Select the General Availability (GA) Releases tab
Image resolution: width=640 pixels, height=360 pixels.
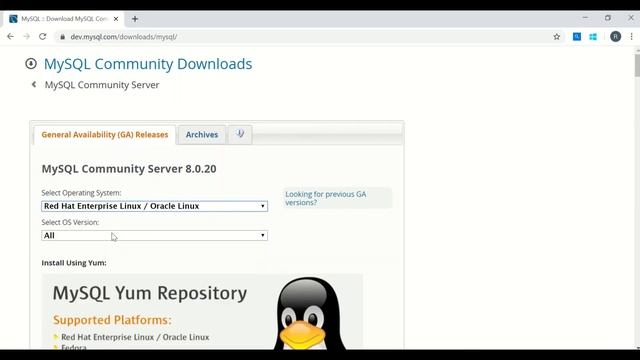104,135
